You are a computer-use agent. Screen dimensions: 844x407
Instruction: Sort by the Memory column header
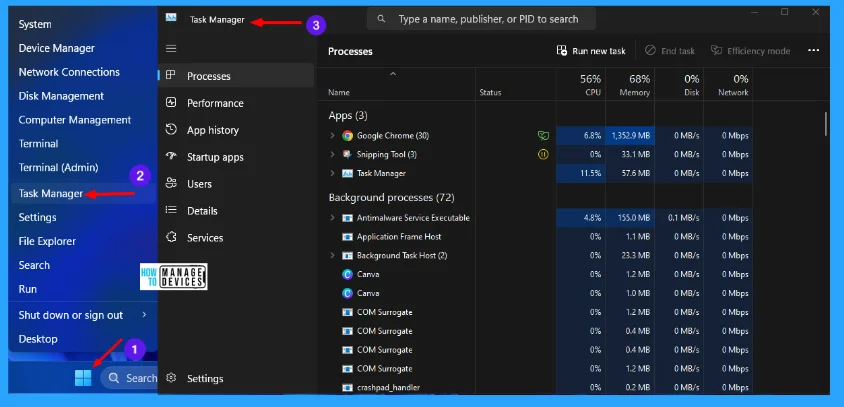pyautogui.click(x=630, y=85)
